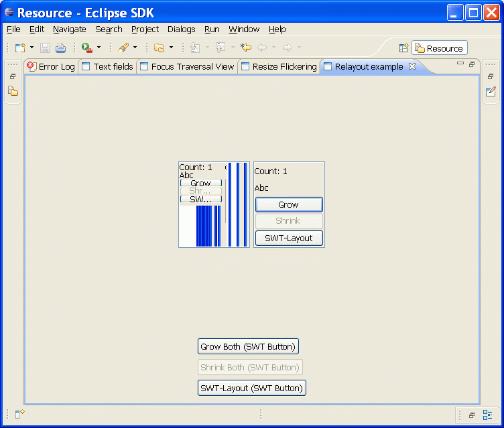Maximize the editor view area
The image size is (504, 428).
[x=472, y=64]
